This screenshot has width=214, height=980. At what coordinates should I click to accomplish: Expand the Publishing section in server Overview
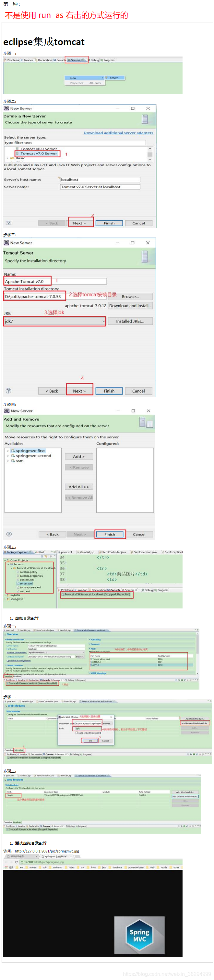pos(89,640)
